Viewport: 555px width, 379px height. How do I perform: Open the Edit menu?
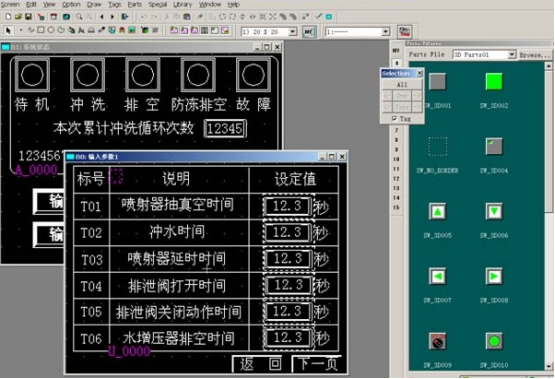pos(31,4)
